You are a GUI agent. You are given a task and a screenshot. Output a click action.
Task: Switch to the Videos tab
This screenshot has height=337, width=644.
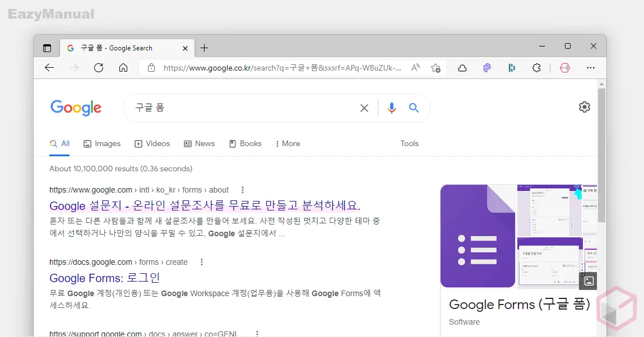(x=152, y=143)
